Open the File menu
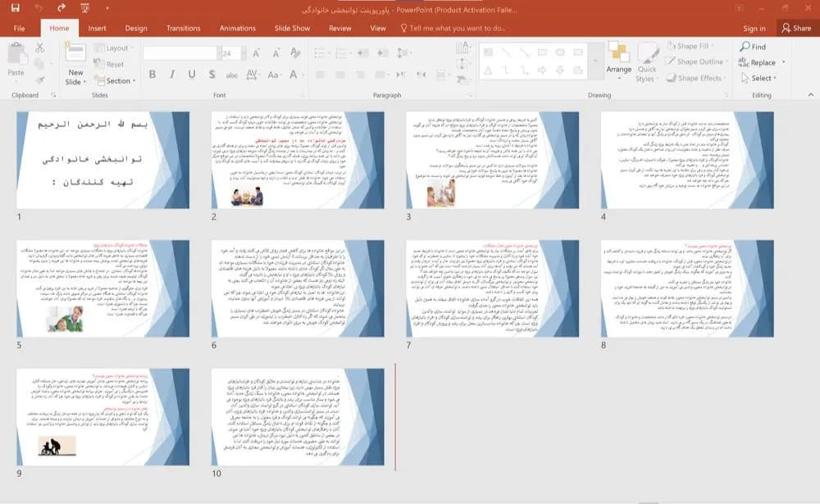This screenshot has height=504, width=820. click(20, 28)
